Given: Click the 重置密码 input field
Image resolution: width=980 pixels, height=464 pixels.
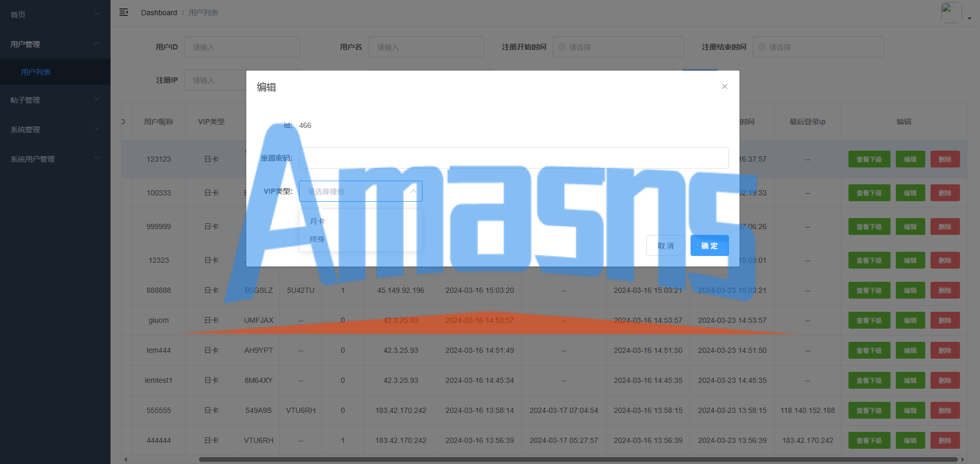Looking at the screenshot, I should (x=514, y=158).
